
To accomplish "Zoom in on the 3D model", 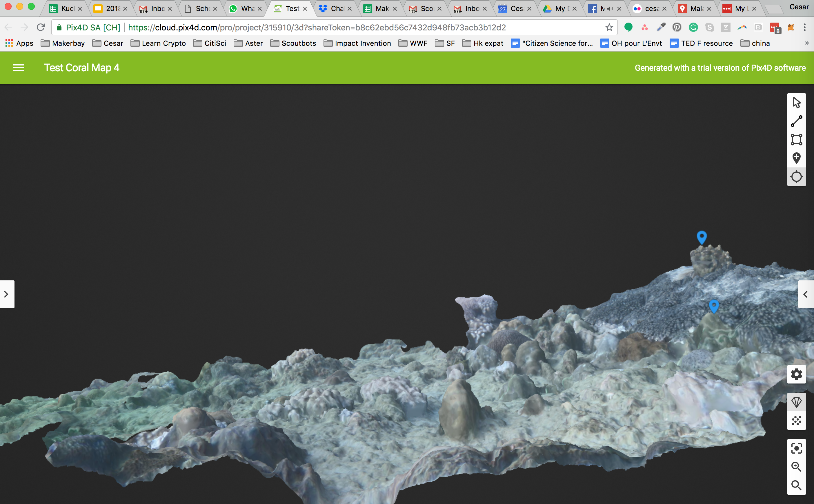I will point(797,467).
